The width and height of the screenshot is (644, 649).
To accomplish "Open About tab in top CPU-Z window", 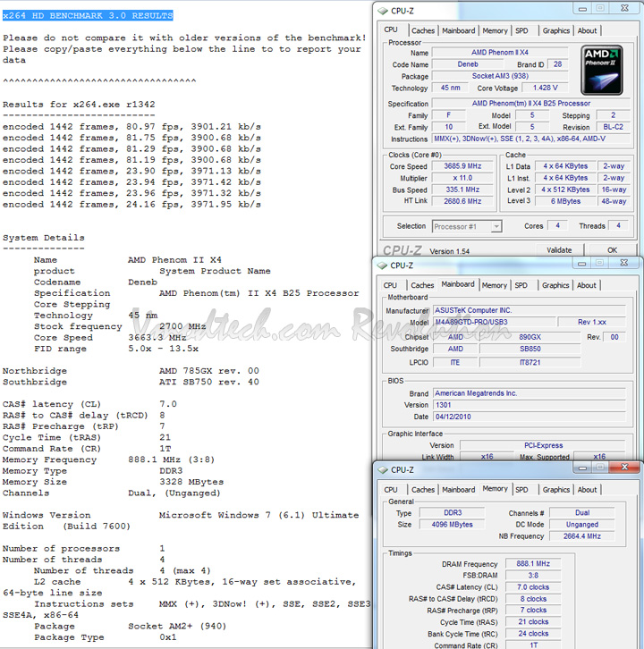I will [x=588, y=30].
